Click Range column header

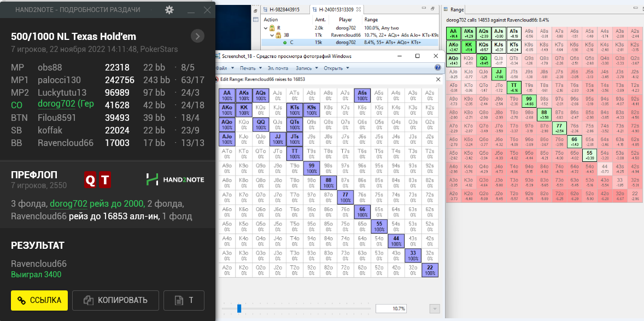click(x=371, y=19)
